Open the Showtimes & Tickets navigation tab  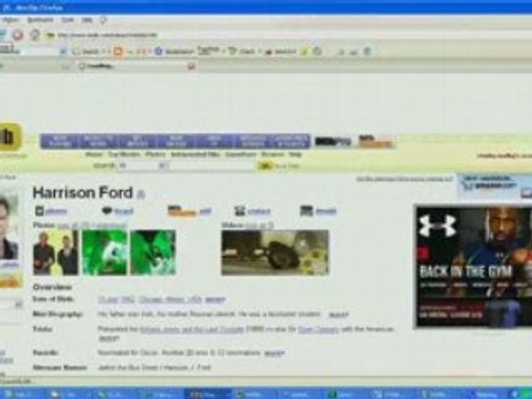(291, 141)
